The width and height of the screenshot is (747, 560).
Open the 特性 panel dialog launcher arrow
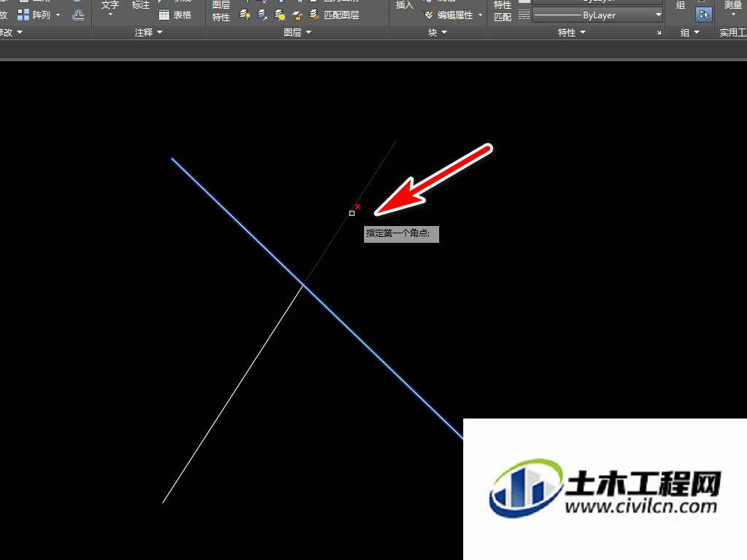pos(659,33)
